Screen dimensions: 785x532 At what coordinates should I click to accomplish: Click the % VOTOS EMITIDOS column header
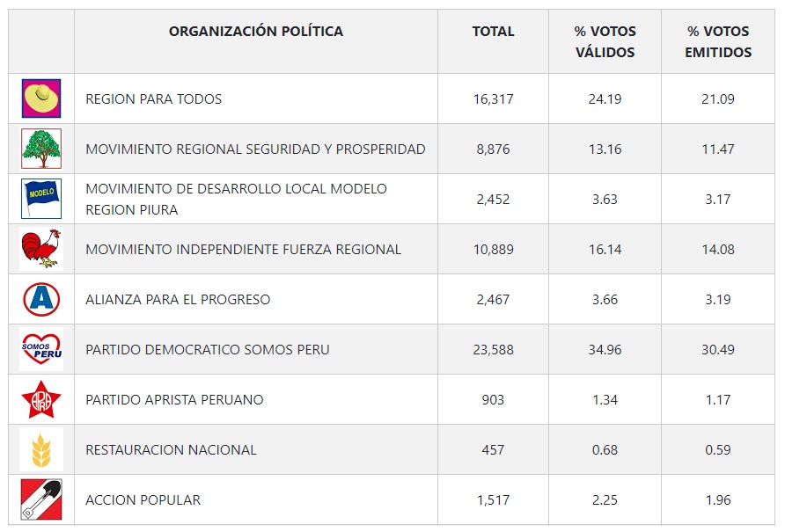[719, 41]
